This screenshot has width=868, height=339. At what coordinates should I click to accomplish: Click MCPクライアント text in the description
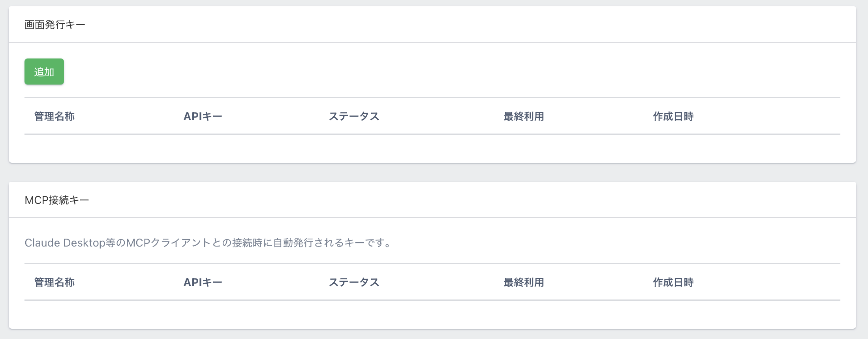click(x=168, y=243)
